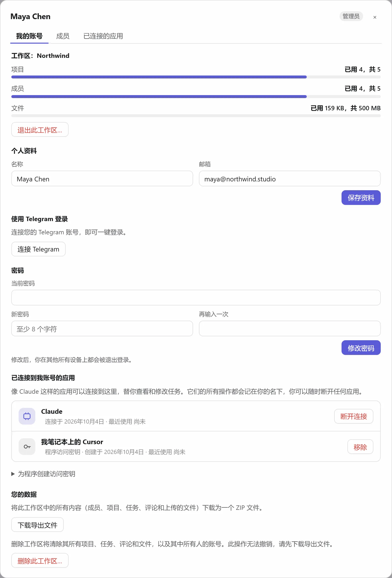
Task: Click the 删除此工作区… button
Action: pos(40,561)
